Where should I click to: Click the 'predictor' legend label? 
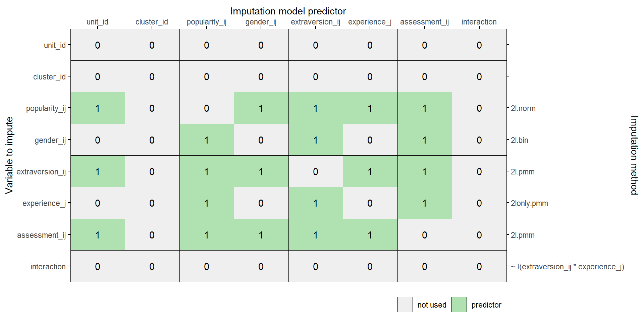click(486, 305)
